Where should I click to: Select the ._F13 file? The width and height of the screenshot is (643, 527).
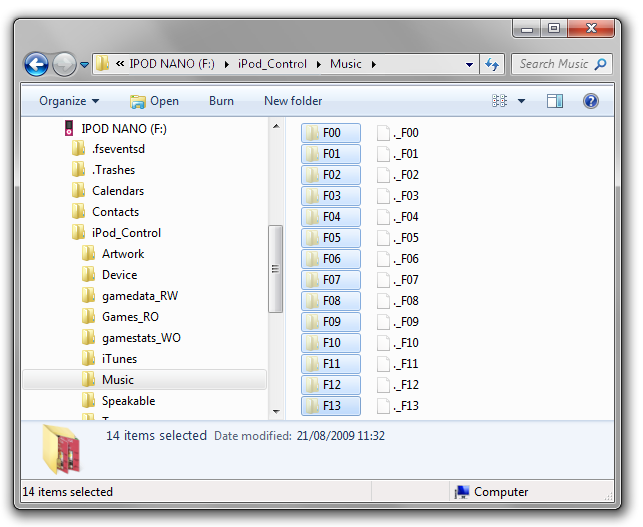[x=398, y=406]
